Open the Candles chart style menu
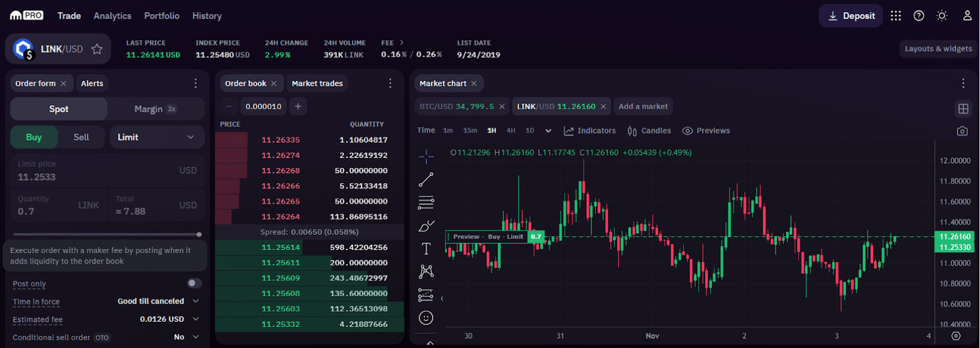The image size is (980, 348). (x=649, y=131)
